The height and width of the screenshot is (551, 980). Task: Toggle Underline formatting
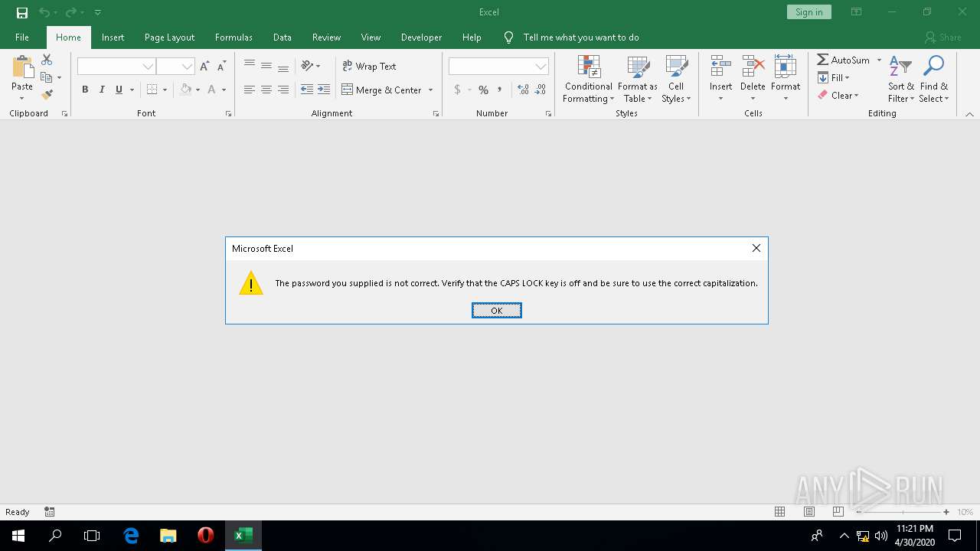[119, 90]
